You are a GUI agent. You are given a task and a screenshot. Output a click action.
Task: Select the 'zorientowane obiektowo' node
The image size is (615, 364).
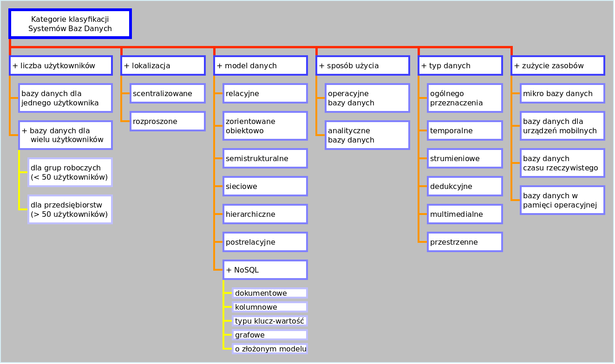pyautogui.click(x=265, y=126)
